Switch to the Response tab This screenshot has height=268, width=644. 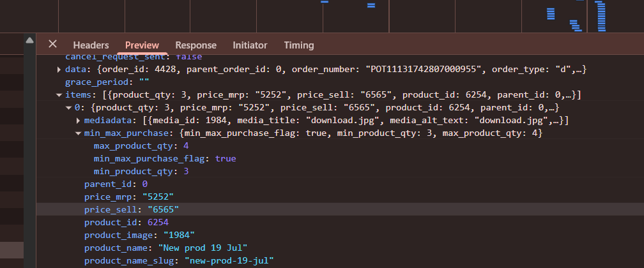(196, 45)
